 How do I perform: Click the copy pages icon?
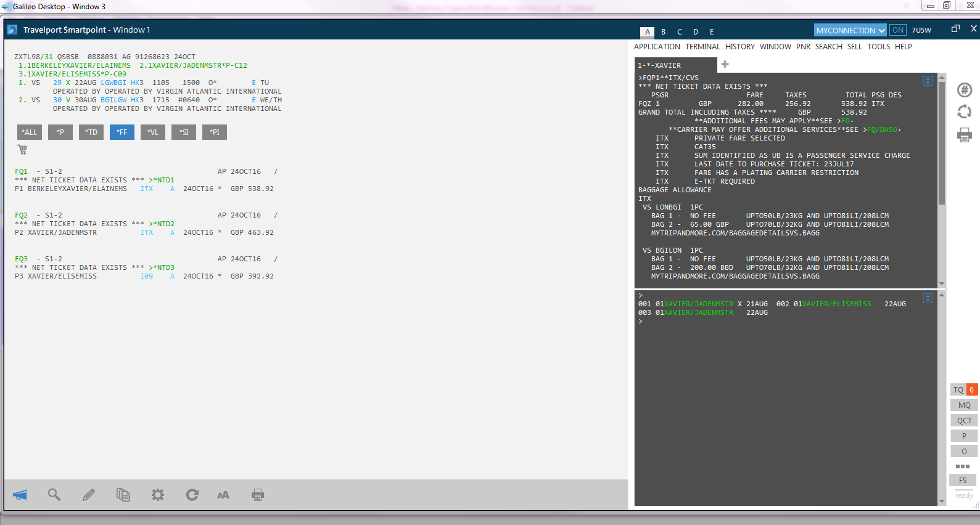[x=123, y=495]
